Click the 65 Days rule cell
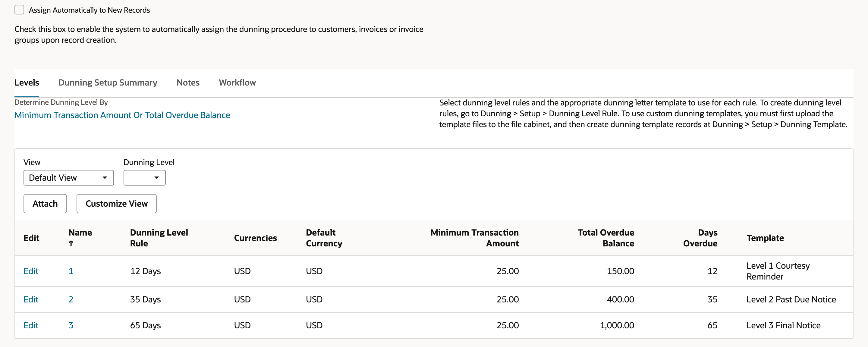The height and width of the screenshot is (347, 868). [x=145, y=325]
